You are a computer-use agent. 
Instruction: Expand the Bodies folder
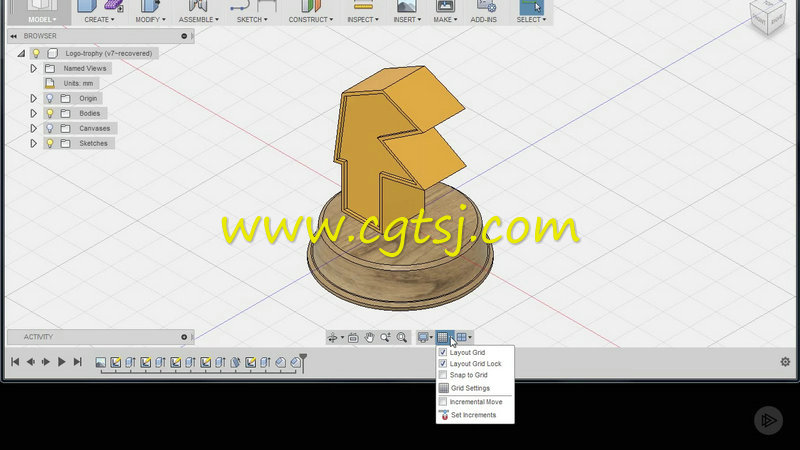point(34,113)
